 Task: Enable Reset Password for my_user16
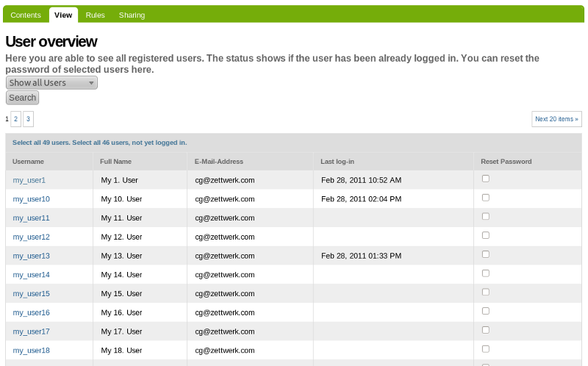coord(486,311)
